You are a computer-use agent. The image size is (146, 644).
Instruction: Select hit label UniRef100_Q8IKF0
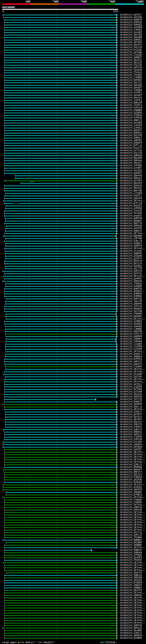[x=131, y=419]
